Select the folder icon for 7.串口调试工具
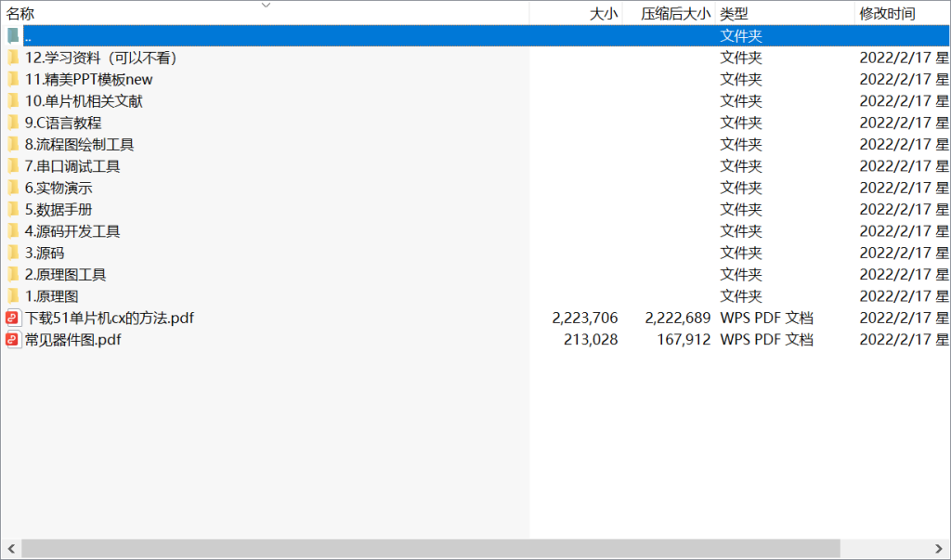This screenshot has height=560, width=951. point(13,166)
